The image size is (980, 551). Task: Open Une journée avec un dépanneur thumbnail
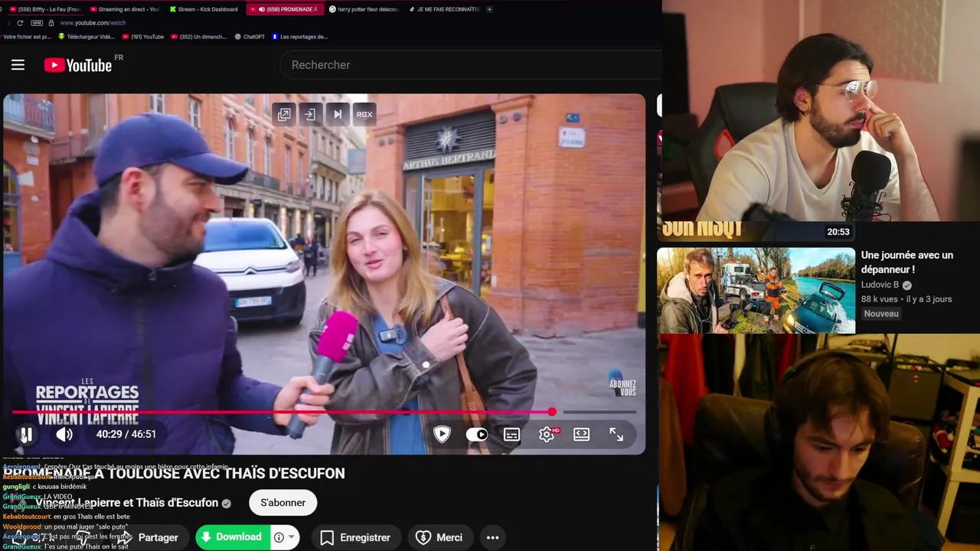click(756, 291)
